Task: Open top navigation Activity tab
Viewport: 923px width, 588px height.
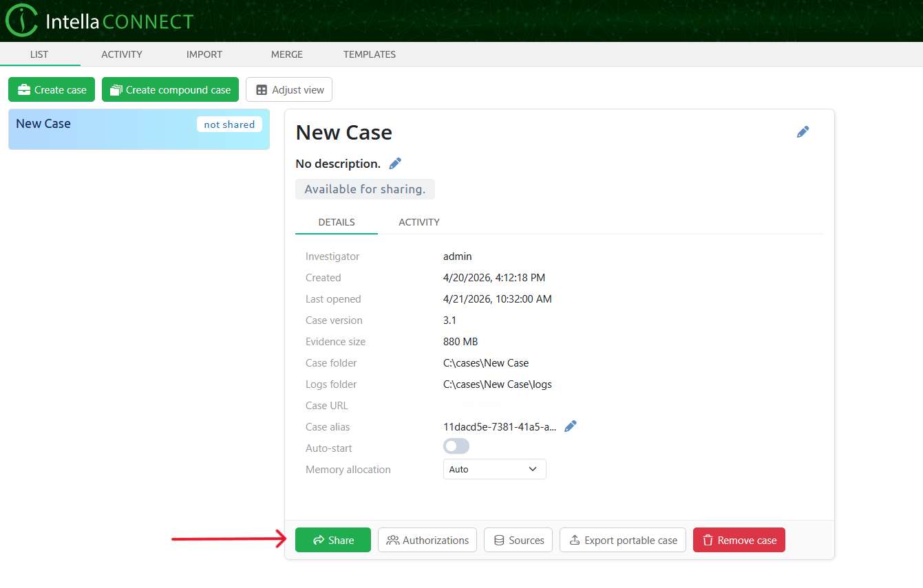Action: 122,54
